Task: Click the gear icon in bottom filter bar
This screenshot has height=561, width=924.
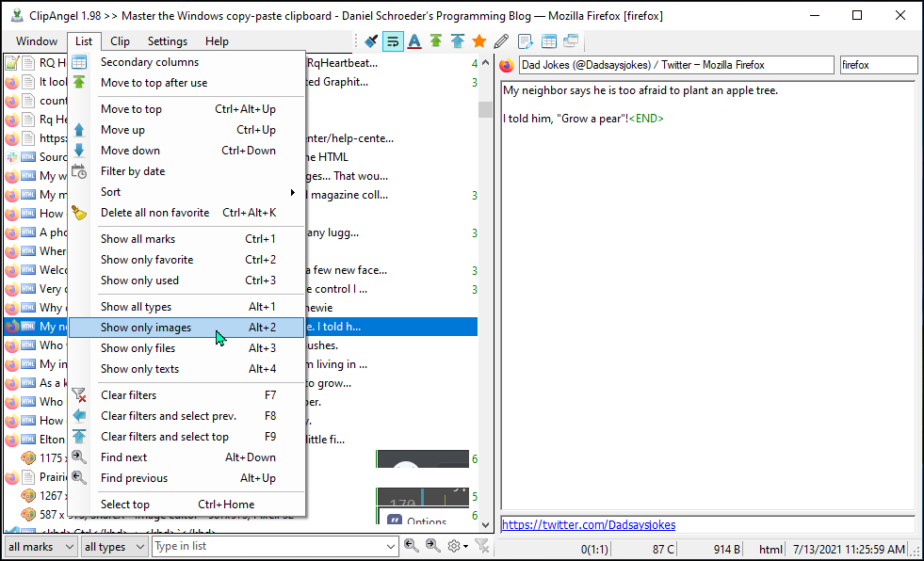Action: [x=453, y=546]
